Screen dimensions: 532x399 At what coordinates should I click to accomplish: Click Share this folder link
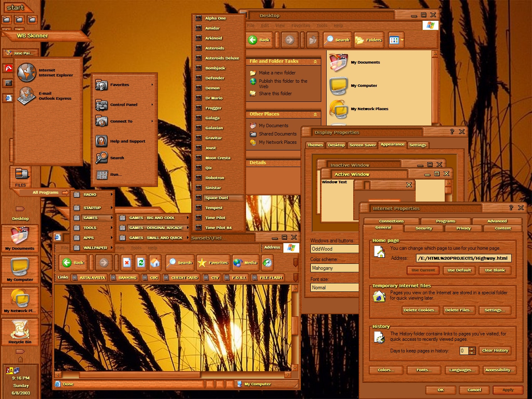pyautogui.click(x=275, y=94)
